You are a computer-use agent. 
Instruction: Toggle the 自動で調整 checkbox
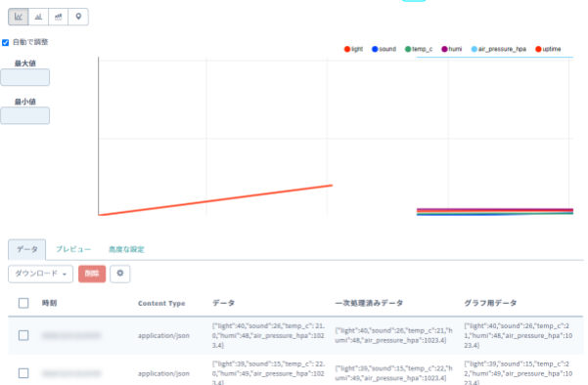[5, 42]
